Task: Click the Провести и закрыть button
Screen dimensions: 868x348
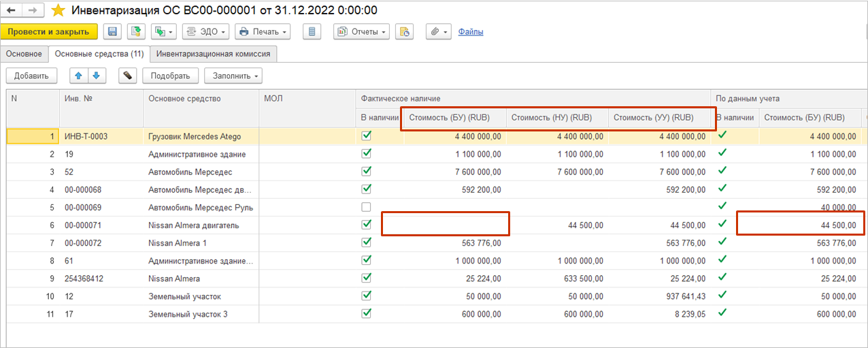Action: pos(48,31)
